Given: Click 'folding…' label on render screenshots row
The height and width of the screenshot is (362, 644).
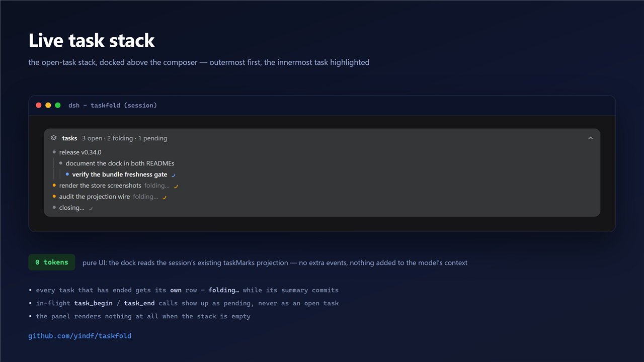Looking at the screenshot, I should [157, 186].
